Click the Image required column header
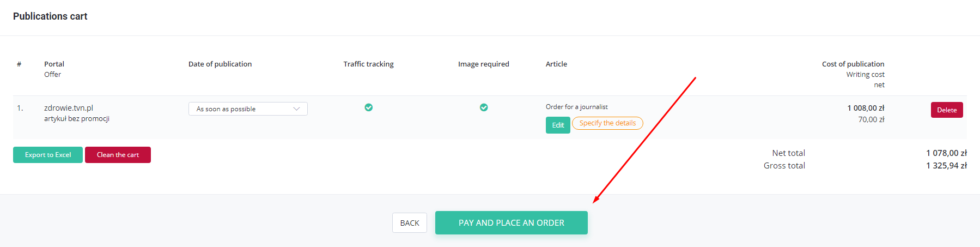The width and height of the screenshot is (980, 247). [484, 64]
